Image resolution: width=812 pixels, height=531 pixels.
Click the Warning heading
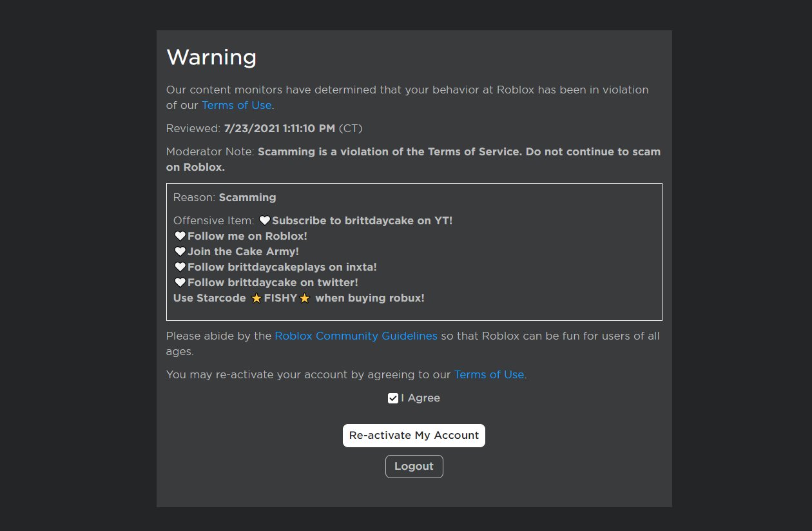(211, 57)
